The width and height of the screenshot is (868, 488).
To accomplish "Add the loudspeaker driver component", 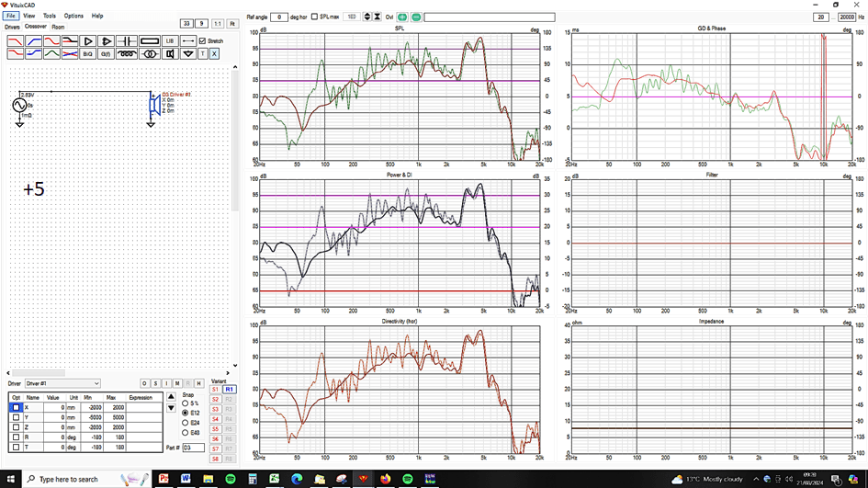I will click(170, 53).
